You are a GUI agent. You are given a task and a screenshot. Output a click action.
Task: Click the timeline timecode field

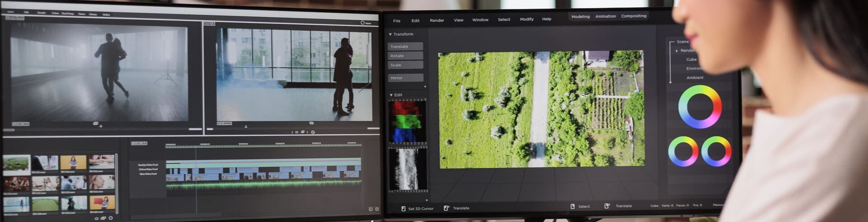[x=139, y=144]
